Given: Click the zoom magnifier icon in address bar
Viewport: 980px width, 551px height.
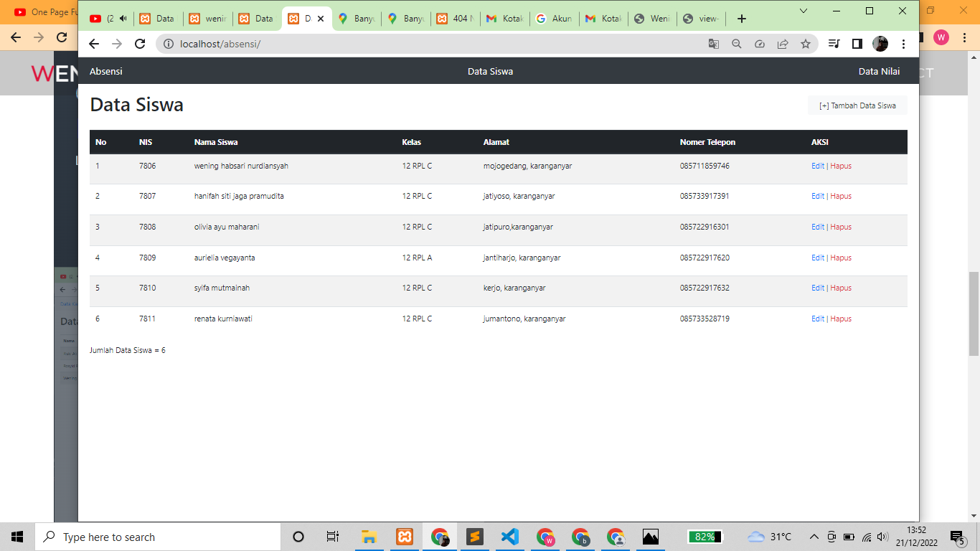Looking at the screenshot, I should click(x=737, y=44).
